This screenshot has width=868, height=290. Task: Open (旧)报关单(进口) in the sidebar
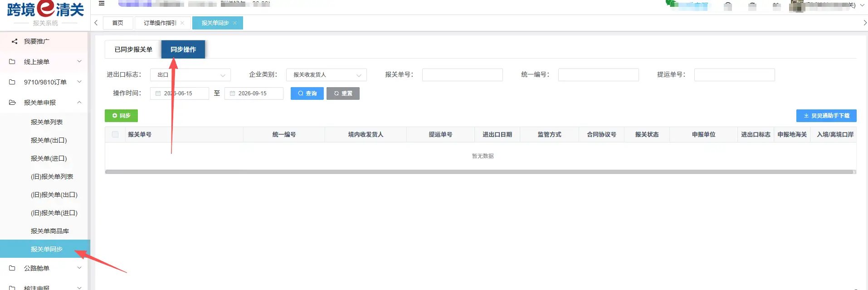pos(54,213)
